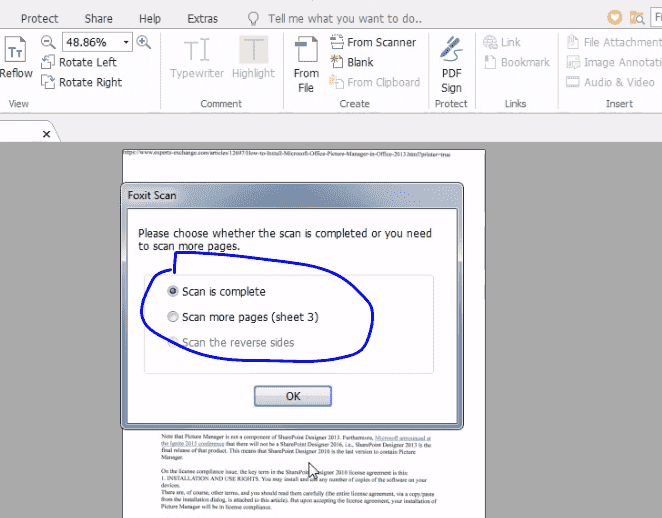Insert Audio & Video
Screen dimensions: 662x518
coord(610,82)
